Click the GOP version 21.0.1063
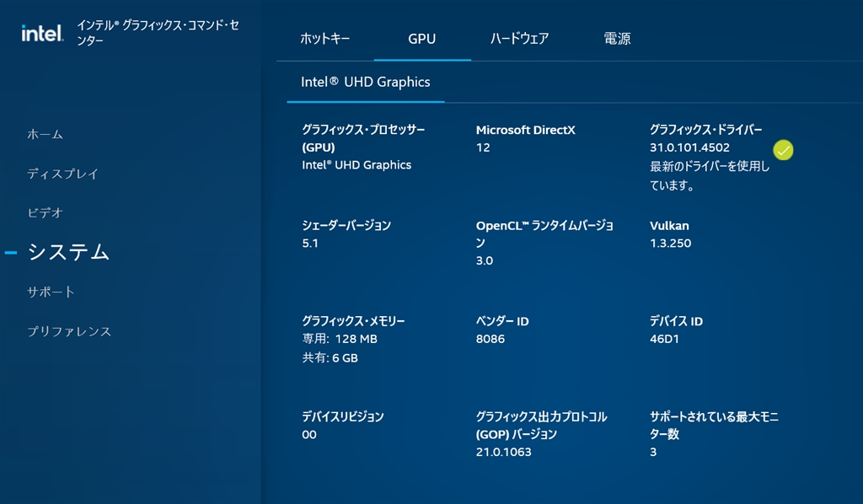863x504 pixels. (x=504, y=453)
